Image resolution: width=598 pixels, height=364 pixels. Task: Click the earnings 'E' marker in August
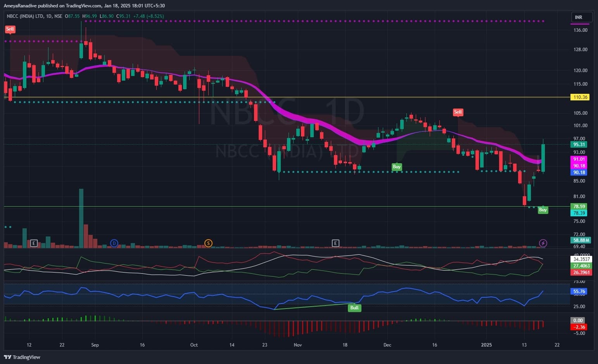click(x=34, y=243)
